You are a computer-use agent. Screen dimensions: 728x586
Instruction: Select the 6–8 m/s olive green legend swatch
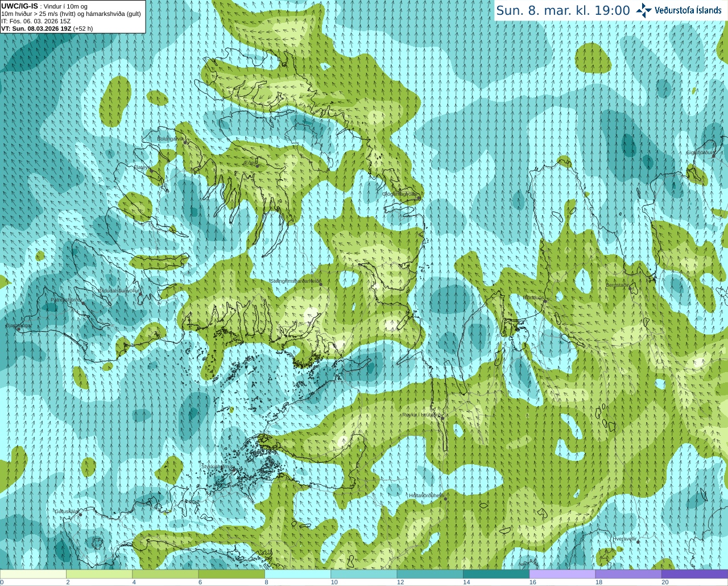coord(231,574)
